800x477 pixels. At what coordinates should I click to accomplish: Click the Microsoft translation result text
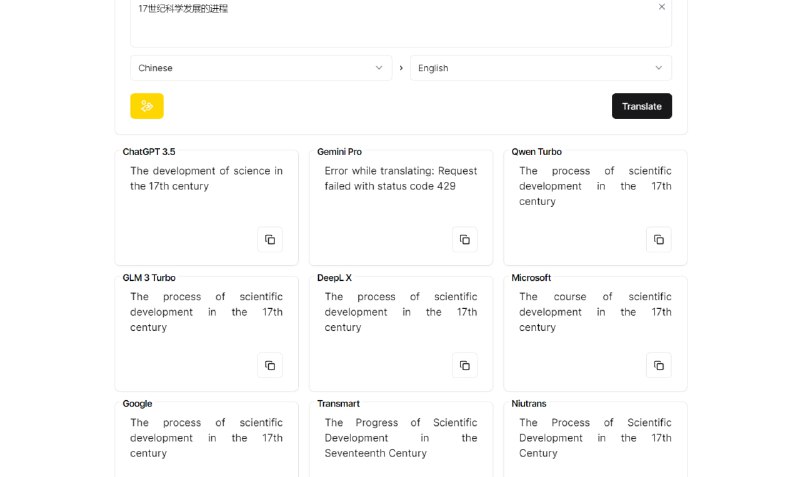click(x=595, y=312)
